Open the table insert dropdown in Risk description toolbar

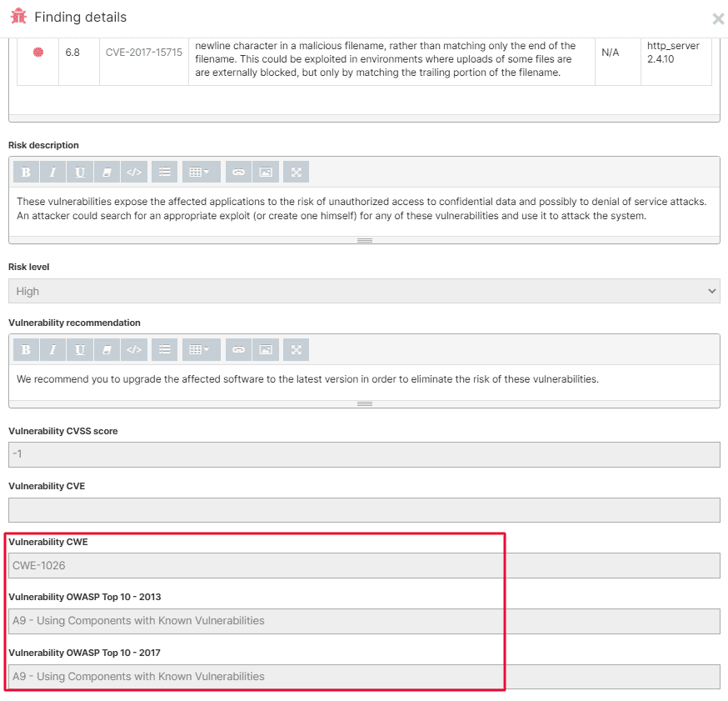click(199, 171)
